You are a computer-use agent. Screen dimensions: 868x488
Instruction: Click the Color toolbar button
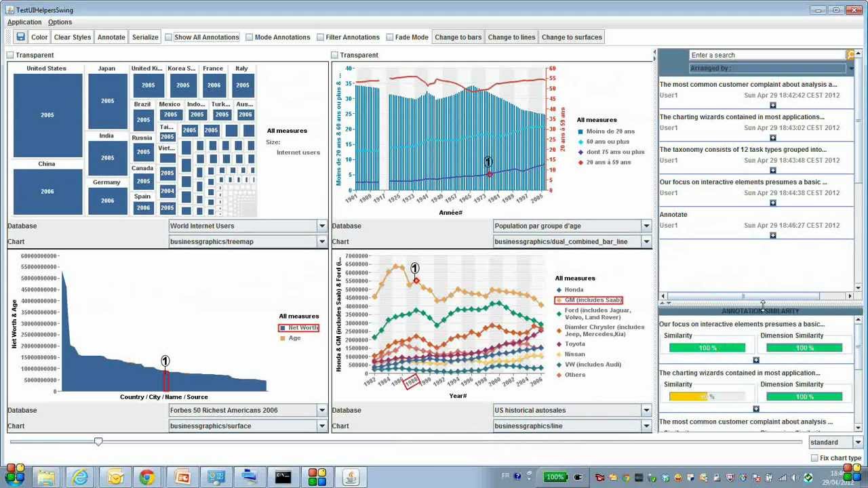(x=39, y=37)
